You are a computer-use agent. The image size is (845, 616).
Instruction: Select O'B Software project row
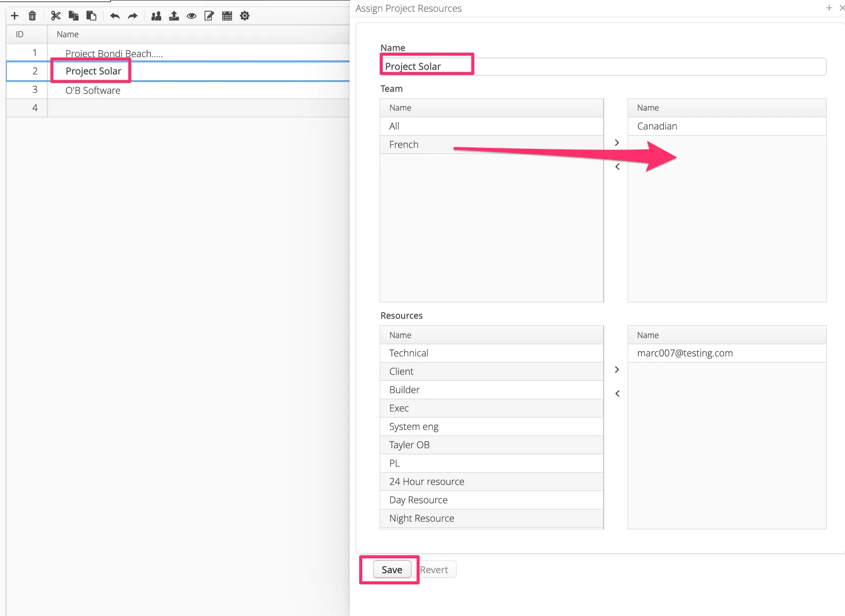[x=178, y=90]
